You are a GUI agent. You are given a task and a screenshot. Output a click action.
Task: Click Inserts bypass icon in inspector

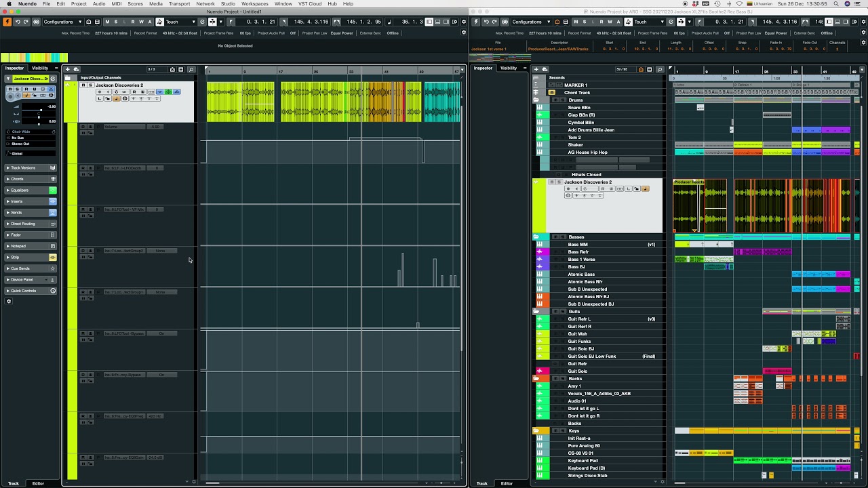[x=53, y=201]
